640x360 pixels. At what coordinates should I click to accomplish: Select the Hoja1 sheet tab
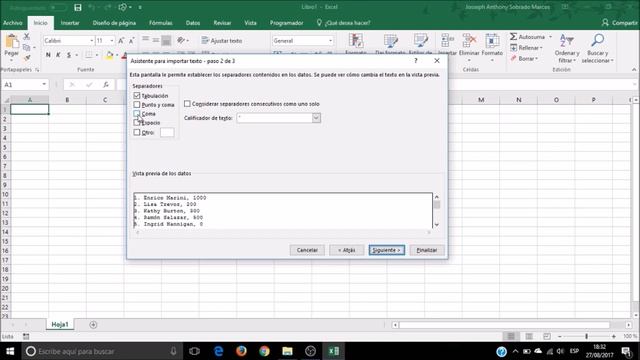click(60, 324)
